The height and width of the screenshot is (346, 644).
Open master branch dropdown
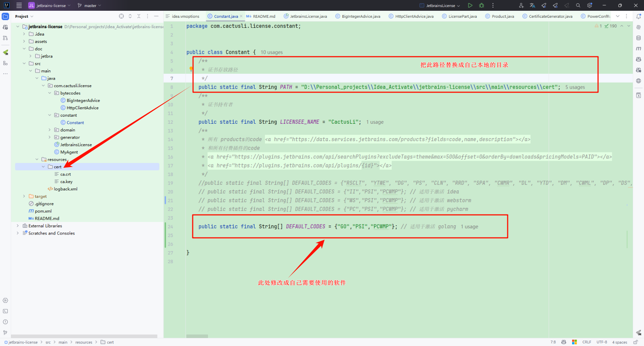tap(89, 6)
